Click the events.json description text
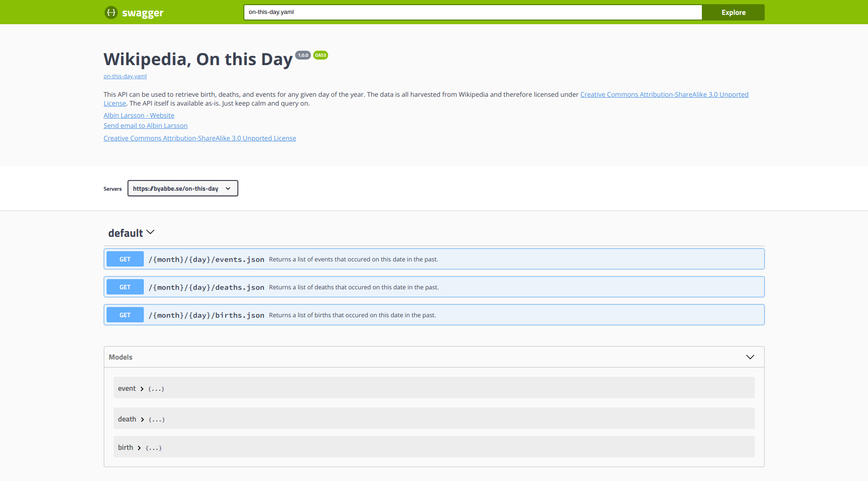This screenshot has height=481, width=868. pyautogui.click(x=353, y=260)
